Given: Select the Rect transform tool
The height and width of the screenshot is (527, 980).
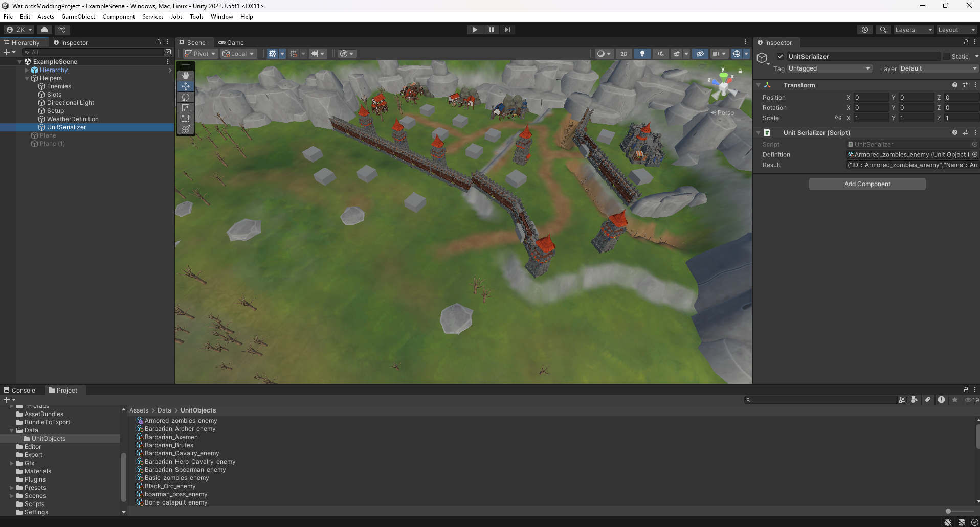Looking at the screenshot, I should click(x=186, y=119).
